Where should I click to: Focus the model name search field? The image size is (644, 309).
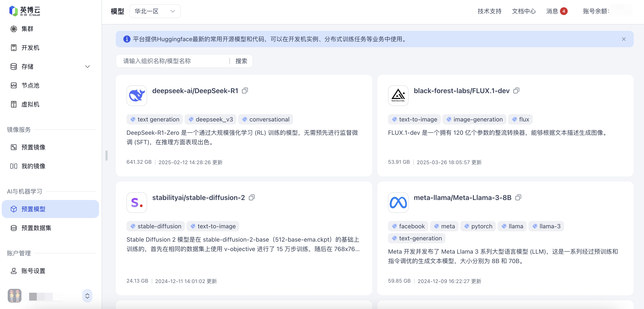click(173, 61)
